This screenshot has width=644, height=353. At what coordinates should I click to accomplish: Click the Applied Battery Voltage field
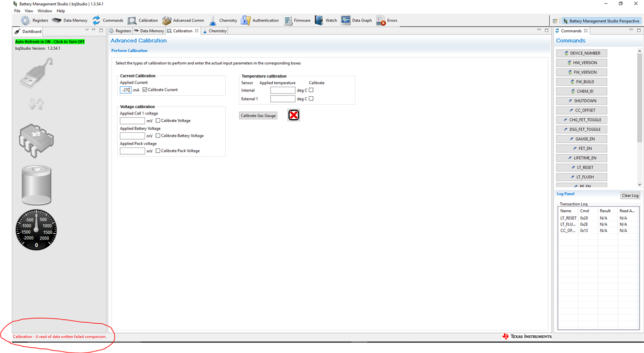[x=132, y=136]
